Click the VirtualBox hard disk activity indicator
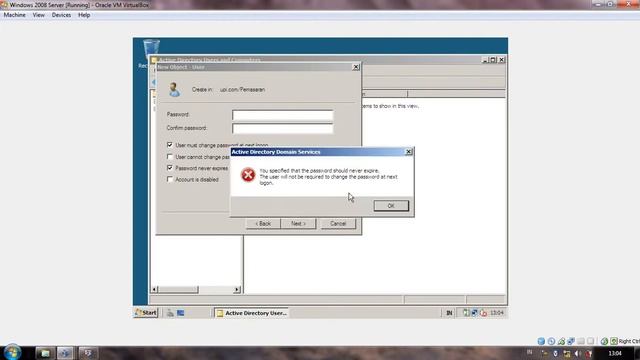Screen dimensions: 640x360 pyautogui.click(x=541, y=341)
